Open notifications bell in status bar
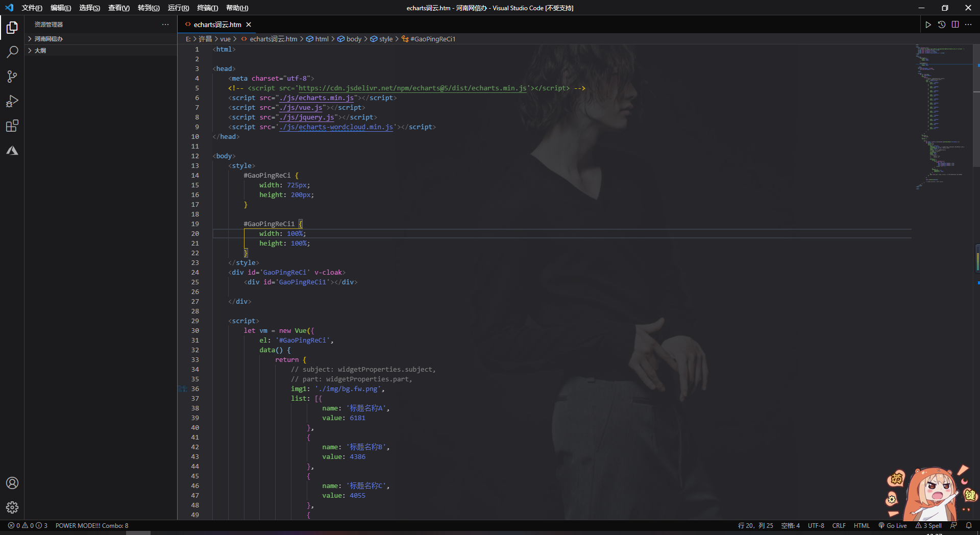The width and height of the screenshot is (980, 535). 969,526
